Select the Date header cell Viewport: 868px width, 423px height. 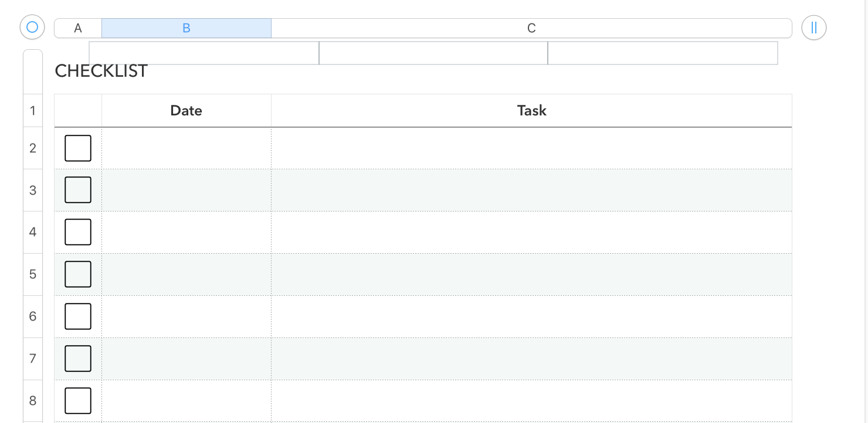pos(187,111)
